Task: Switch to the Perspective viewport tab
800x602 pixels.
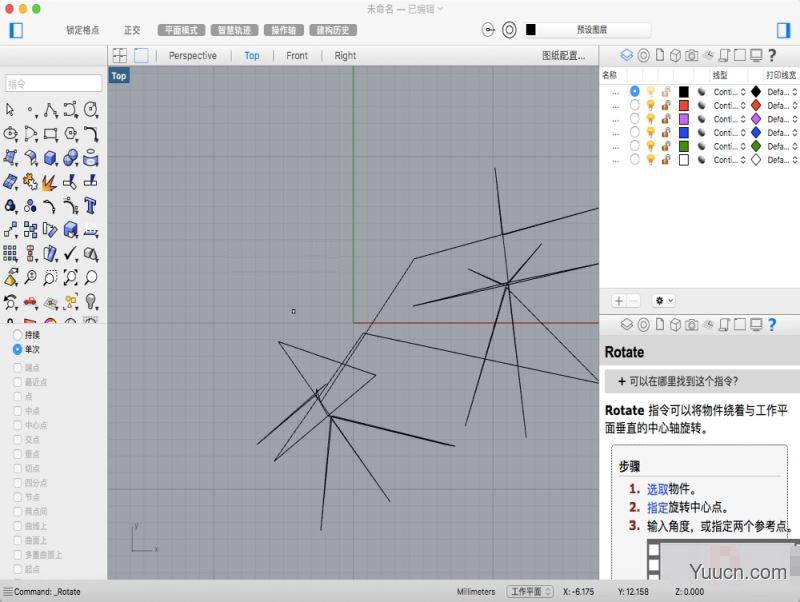Action: pyautogui.click(x=192, y=55)
